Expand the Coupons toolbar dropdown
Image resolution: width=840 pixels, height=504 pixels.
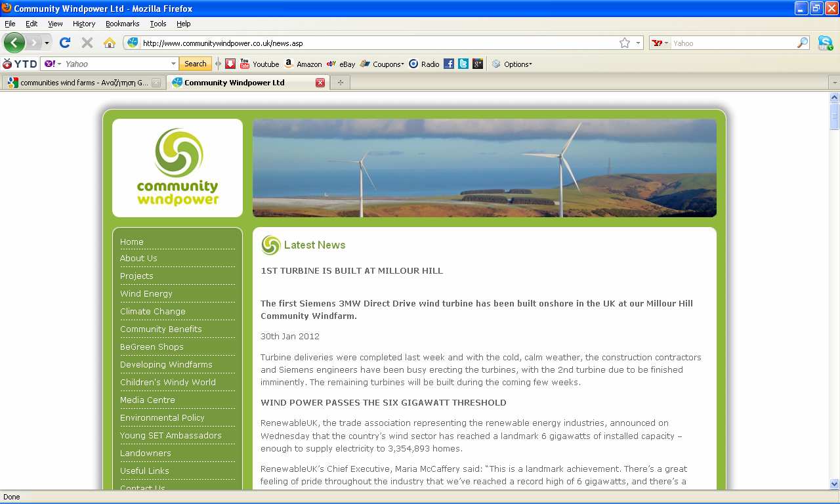(x=382, y=64)
